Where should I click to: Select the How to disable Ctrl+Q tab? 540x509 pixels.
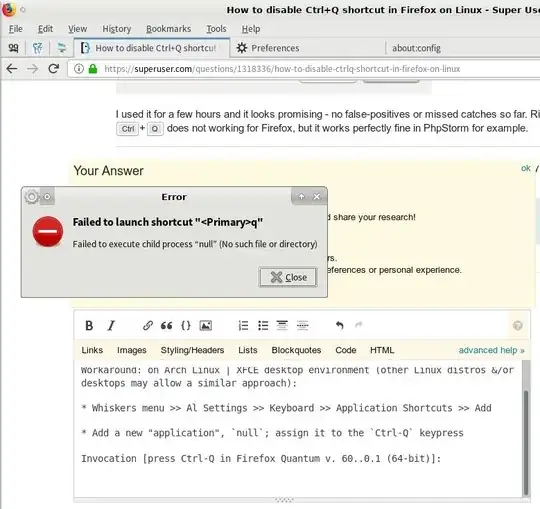[x=152, y=48]
